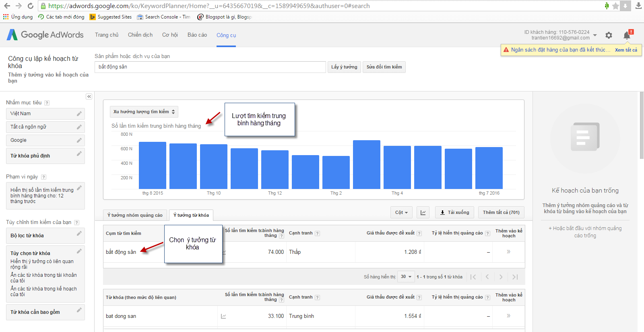
Task: Open the Cơ hội menu
Action: click(170, 35)
